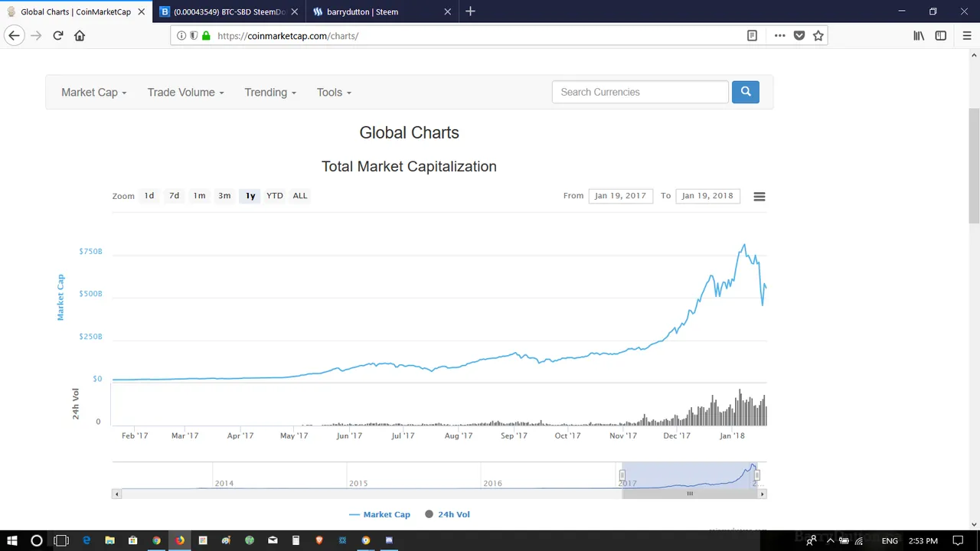
Task: Open the Firefox hamburger menu
Action: point(966,35)
